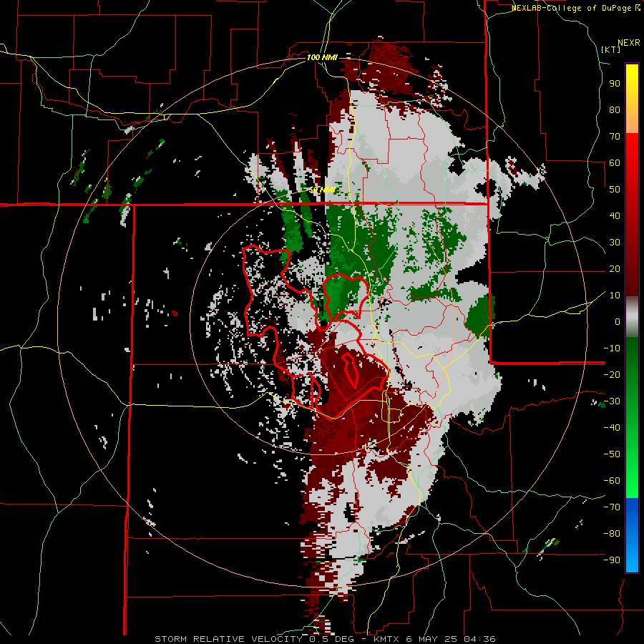Image resolution: width=644 pixels, height=644 pixels.
Task: Click the 30 value on velocity scale
Action: click(615, 243)
